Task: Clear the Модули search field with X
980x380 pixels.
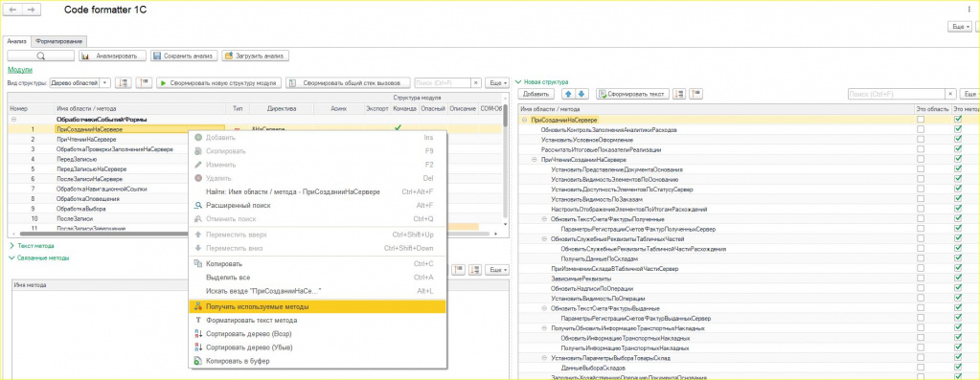Action: click(x=475, y=83)
